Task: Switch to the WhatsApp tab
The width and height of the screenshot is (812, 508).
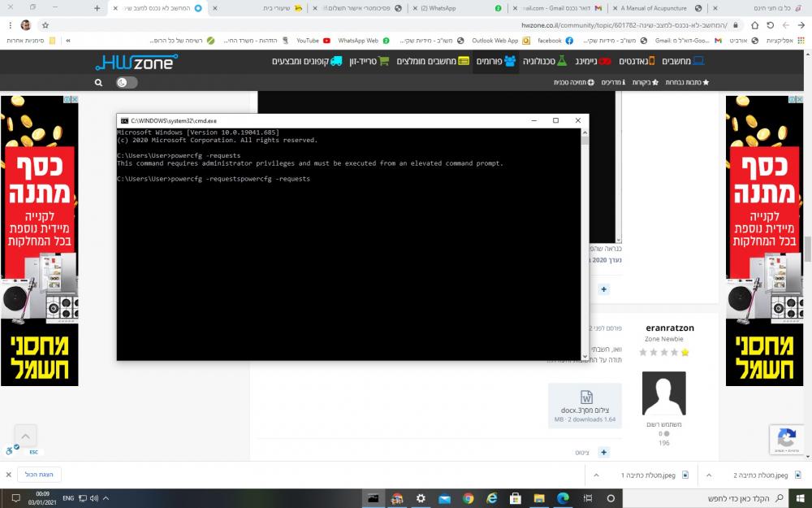Action: click(x=459, y=8)
